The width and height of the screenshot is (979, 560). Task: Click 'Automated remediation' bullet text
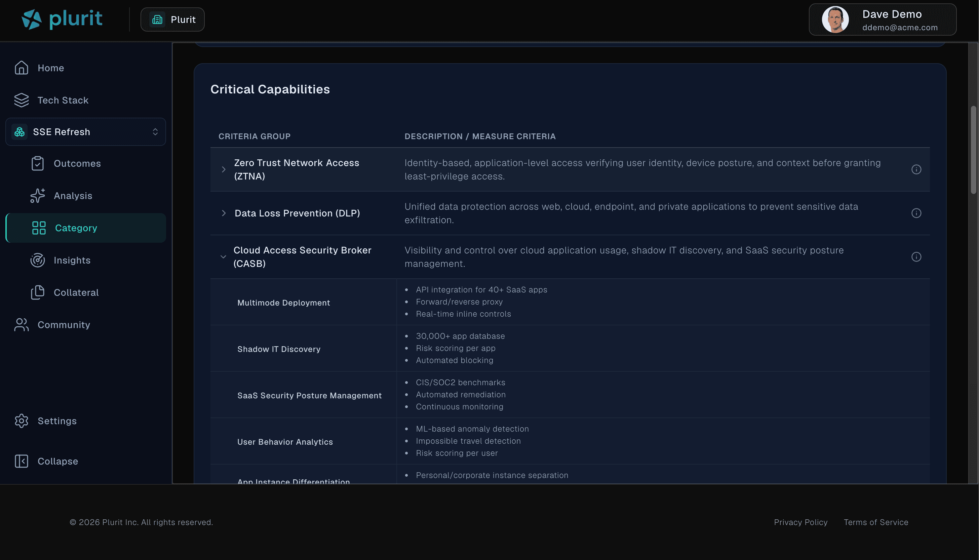461,395
